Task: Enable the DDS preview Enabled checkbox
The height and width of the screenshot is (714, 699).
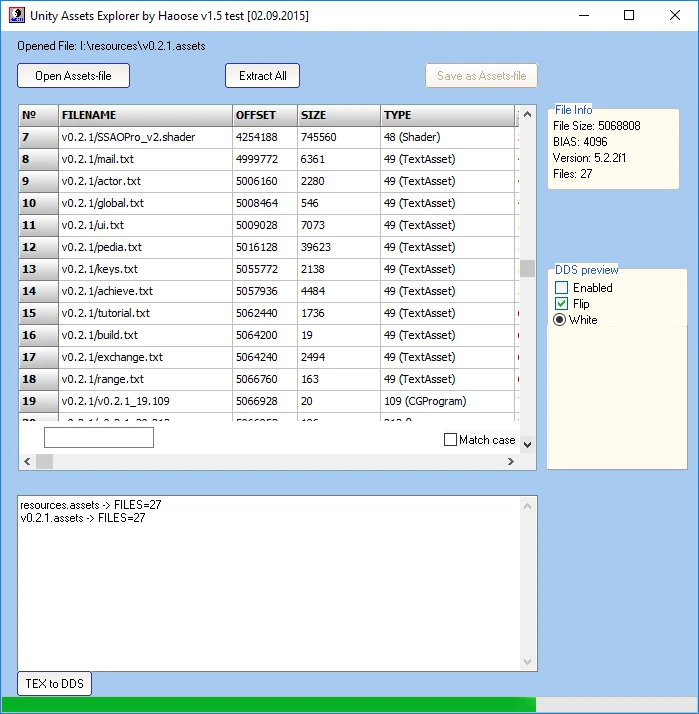Action: pos(562,288)
